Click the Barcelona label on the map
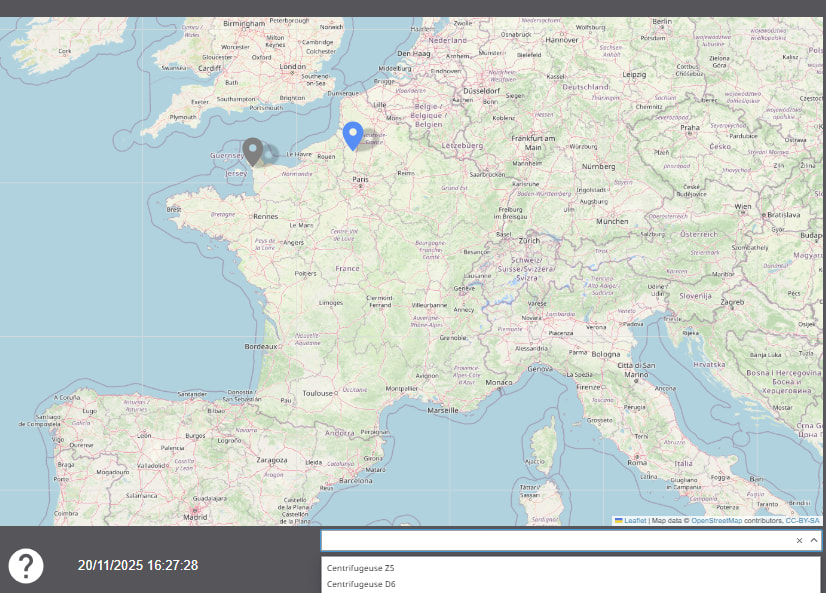Screen dimensions: 826x593 click(356, 481)
